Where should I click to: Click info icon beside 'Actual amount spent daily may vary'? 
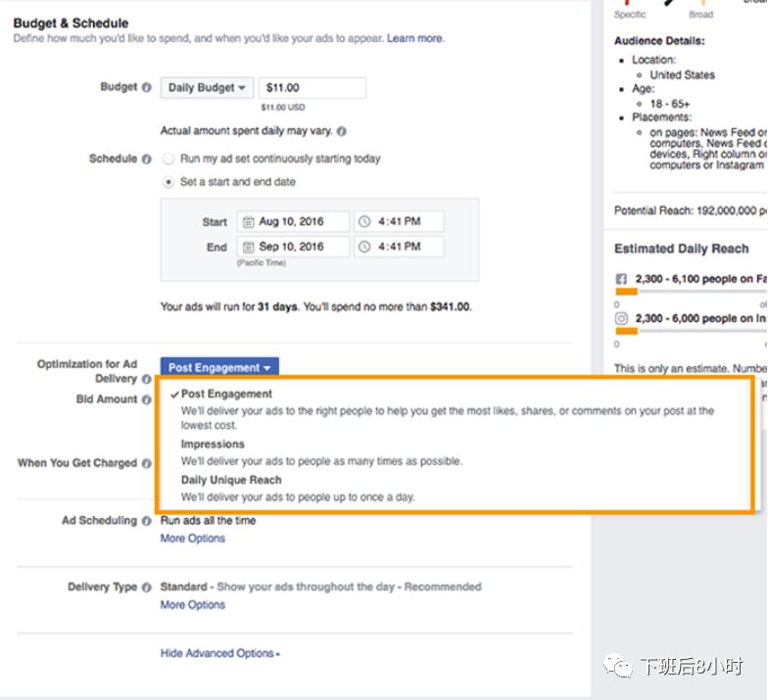click(342, 131)
